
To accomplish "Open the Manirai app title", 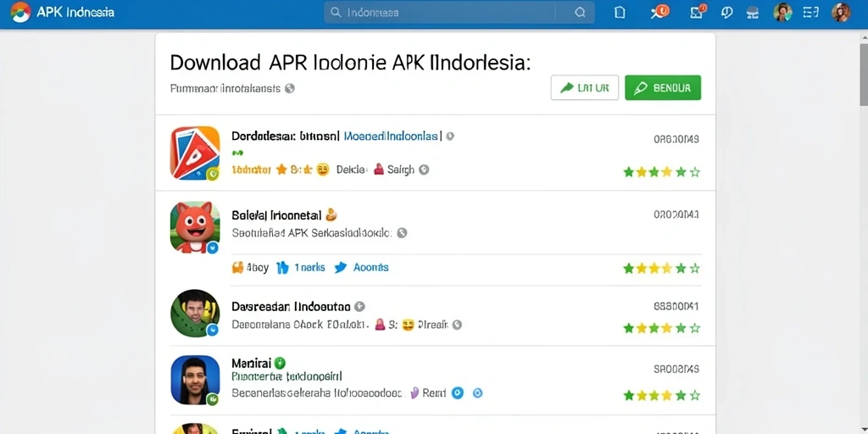I will coord(251,363).
